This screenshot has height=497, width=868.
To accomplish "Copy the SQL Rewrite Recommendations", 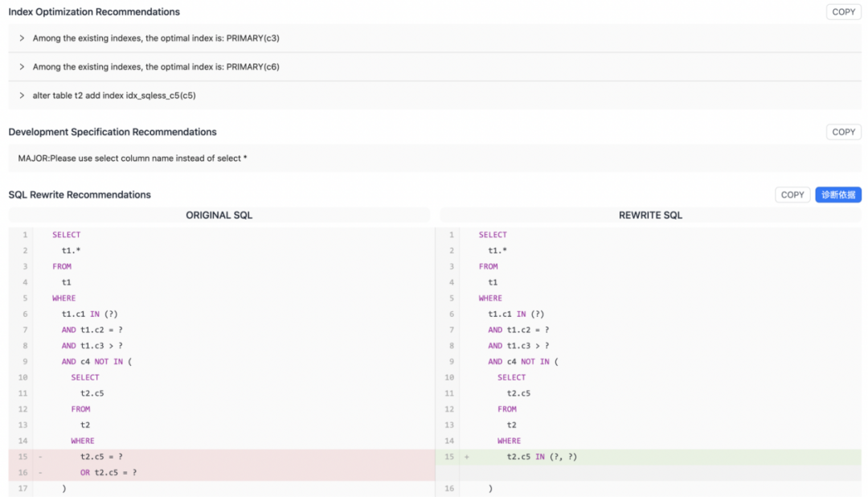I will coord(792,195).
